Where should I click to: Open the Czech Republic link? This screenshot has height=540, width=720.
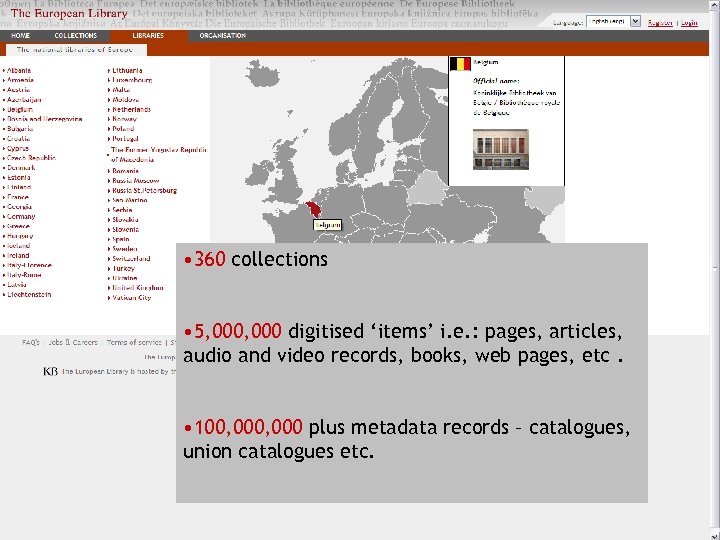click(x=31, y=158)
